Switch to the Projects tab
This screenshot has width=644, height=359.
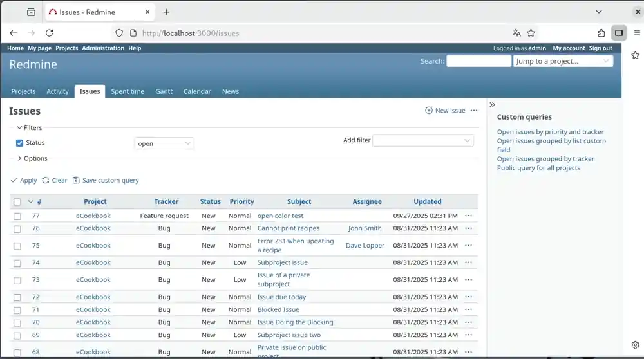tap(23, 91)
